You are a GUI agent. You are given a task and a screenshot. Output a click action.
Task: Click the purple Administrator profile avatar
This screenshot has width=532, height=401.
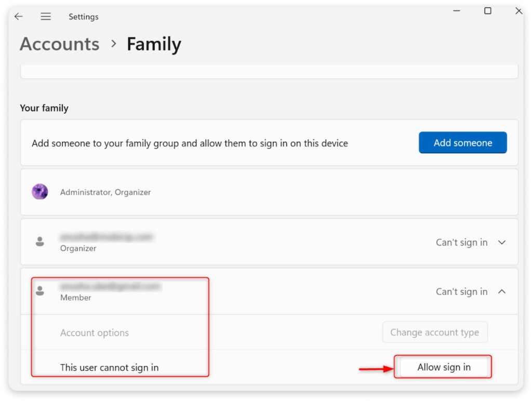coord(40,192)
